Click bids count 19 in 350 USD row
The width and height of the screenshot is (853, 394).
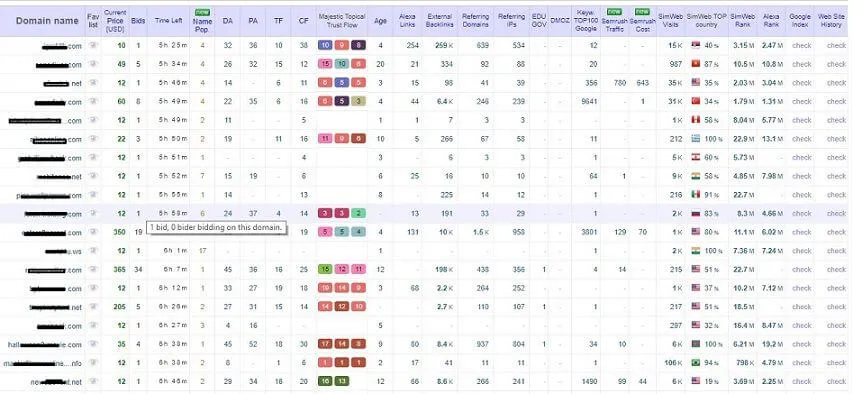click(x=138, y=232)
